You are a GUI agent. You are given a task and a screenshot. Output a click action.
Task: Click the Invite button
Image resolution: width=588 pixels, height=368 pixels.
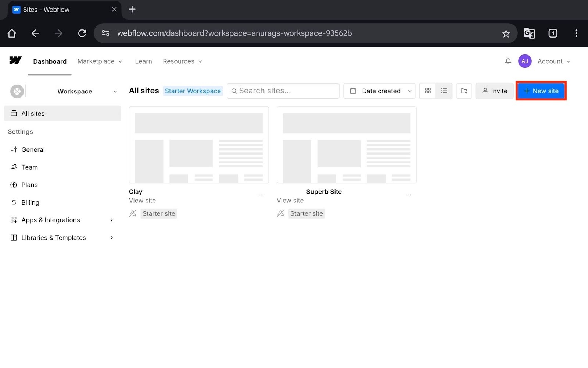pyautogui.click(x=494, y=91)
